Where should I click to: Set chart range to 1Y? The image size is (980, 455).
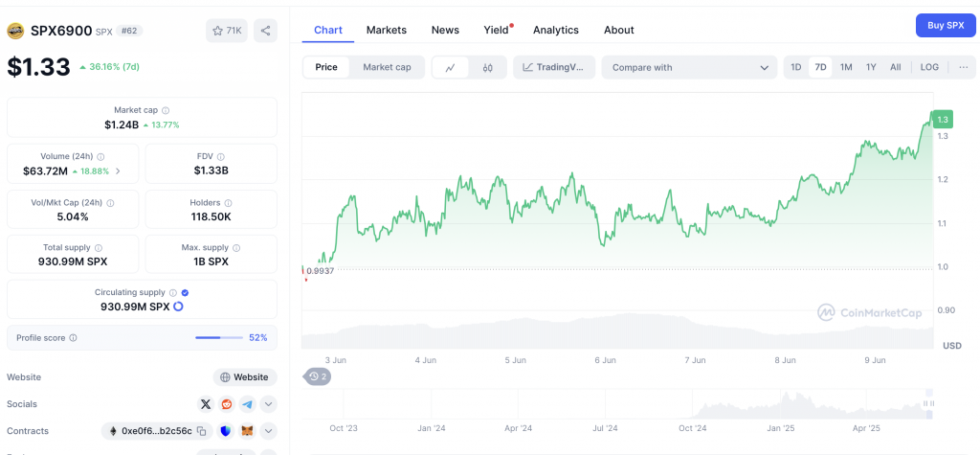[871, 67]
